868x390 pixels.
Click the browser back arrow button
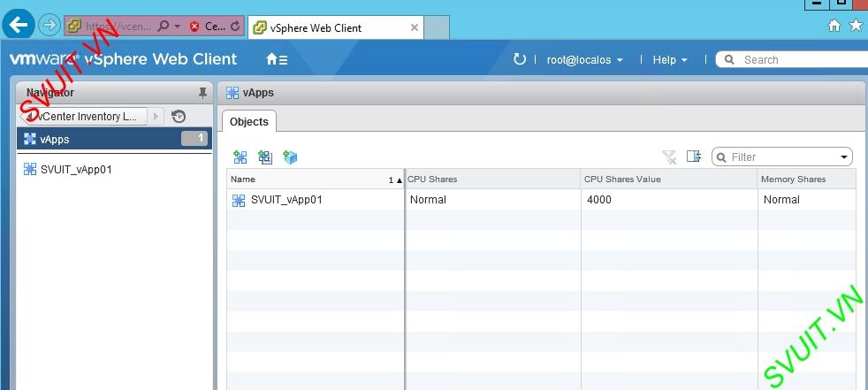click(x=19, y=25)
